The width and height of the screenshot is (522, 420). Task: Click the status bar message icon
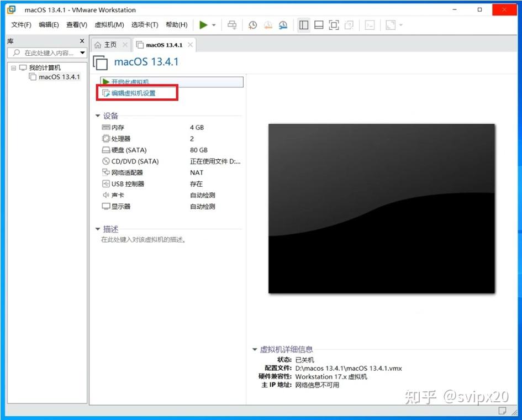(502, 411)
